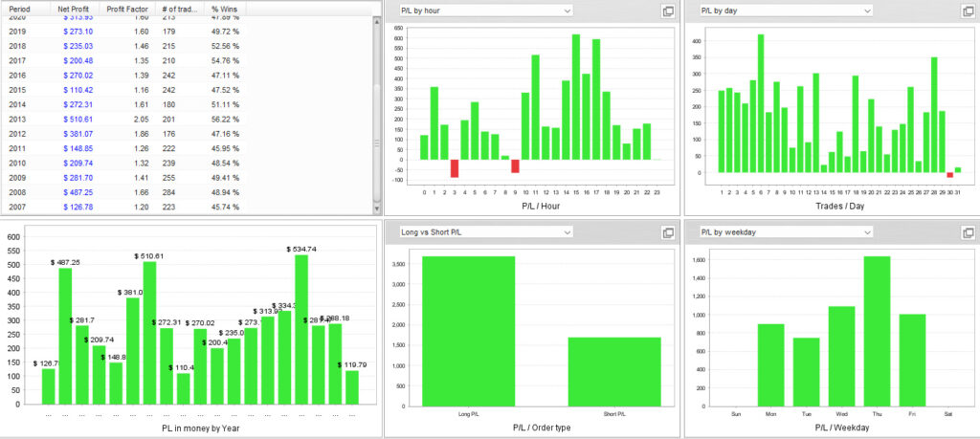Open the 'P/L by hour' dropdown
The width and height of the screenshot is (980, 439).
(x=485, y=11)
